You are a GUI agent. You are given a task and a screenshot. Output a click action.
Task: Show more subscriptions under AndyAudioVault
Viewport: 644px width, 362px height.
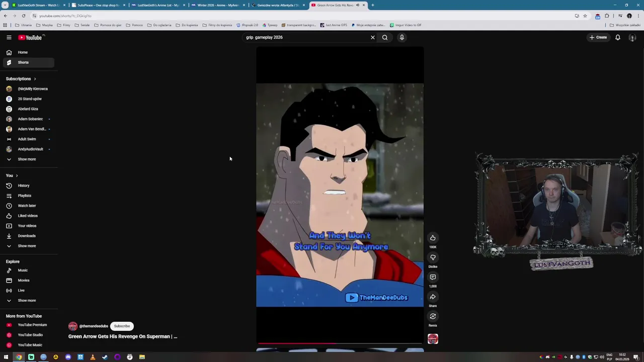29,159
